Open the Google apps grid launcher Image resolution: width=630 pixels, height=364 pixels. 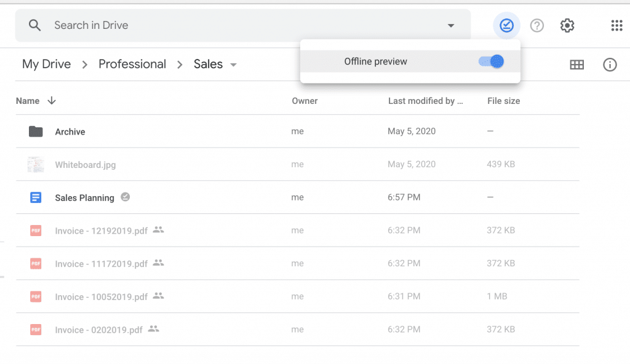(616, 26)
